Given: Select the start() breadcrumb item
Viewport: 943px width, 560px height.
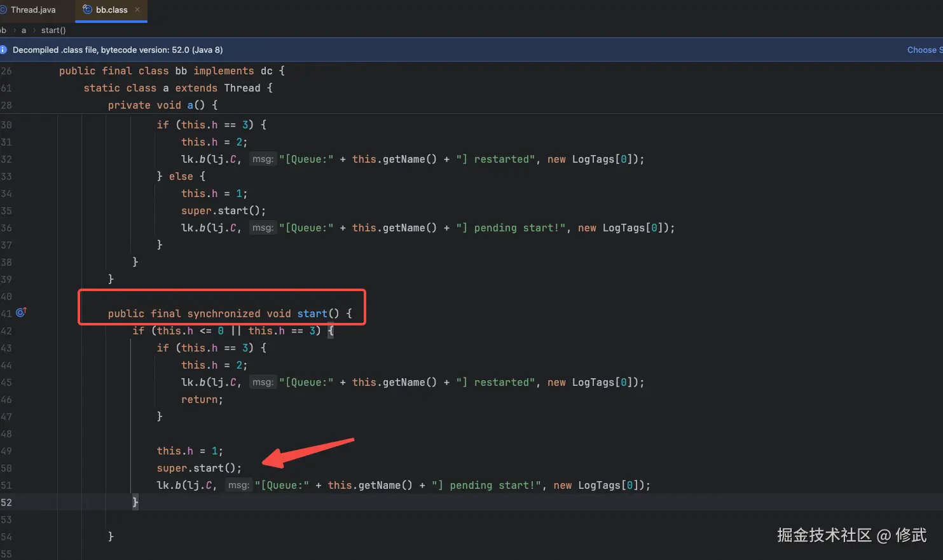Looking at the screenshot, I should click(53, 30).
